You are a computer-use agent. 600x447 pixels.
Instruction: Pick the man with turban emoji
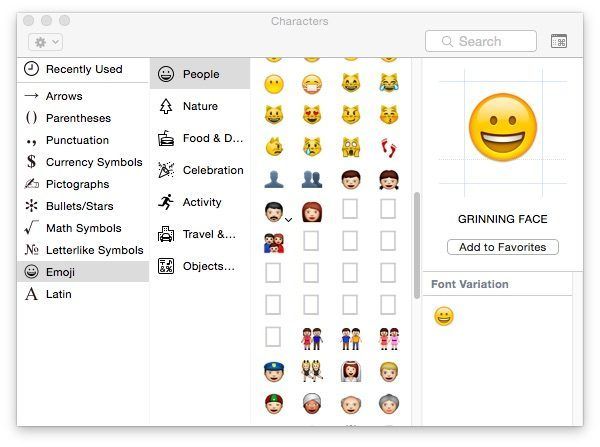pos(312,404)
